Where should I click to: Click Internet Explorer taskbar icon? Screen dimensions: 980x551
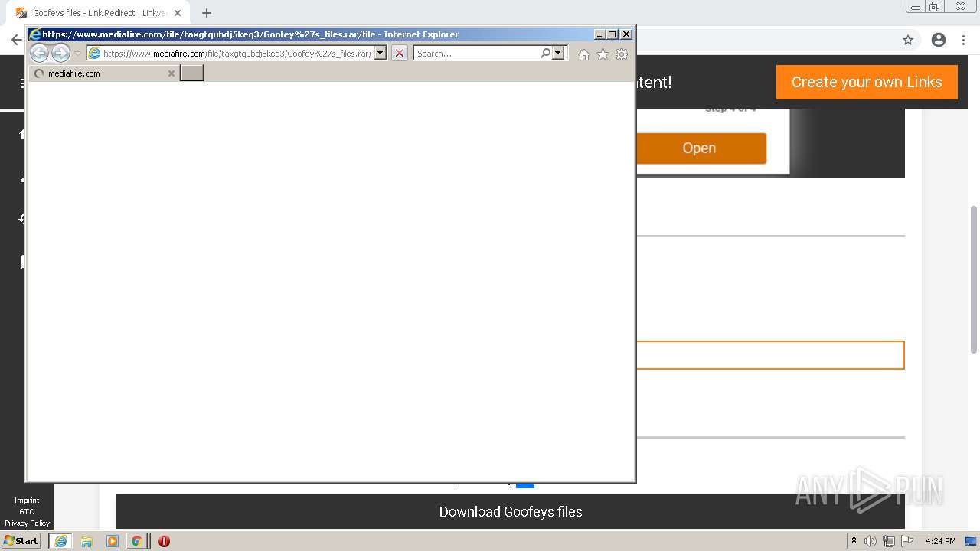tap(60, 541)
